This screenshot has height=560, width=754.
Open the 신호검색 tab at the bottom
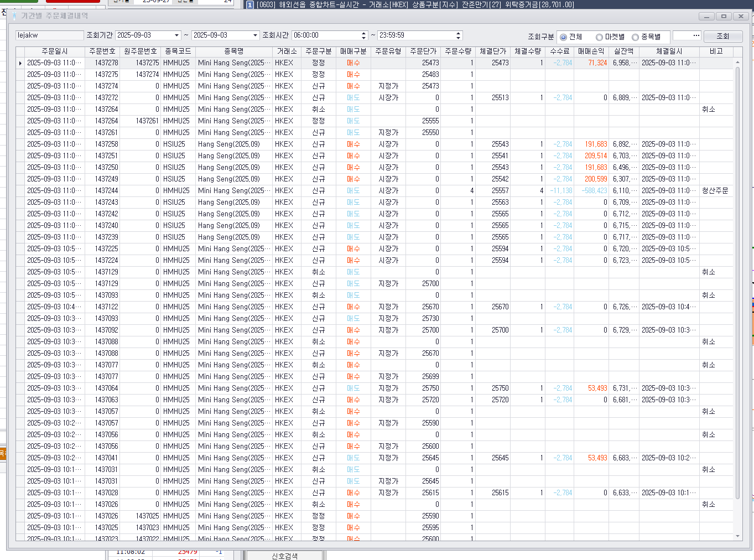click(285, 556)
